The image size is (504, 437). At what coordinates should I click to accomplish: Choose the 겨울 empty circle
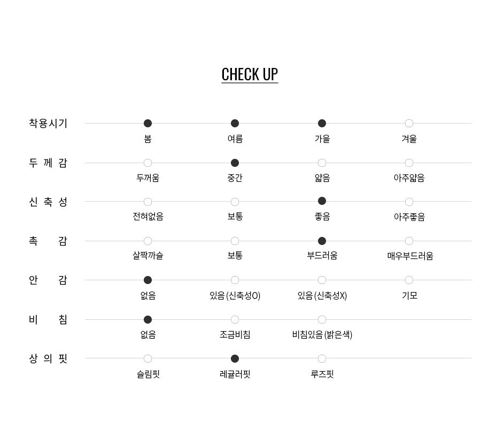click(409, 124)
